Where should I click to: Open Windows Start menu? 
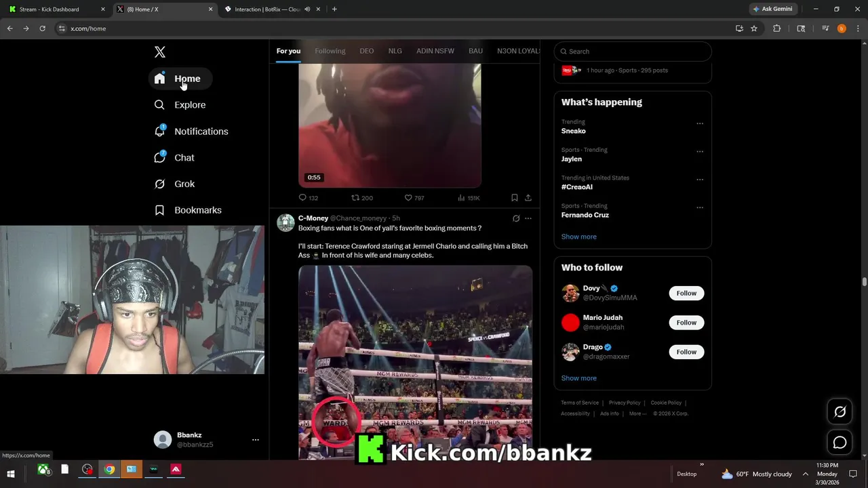point(11,474)
